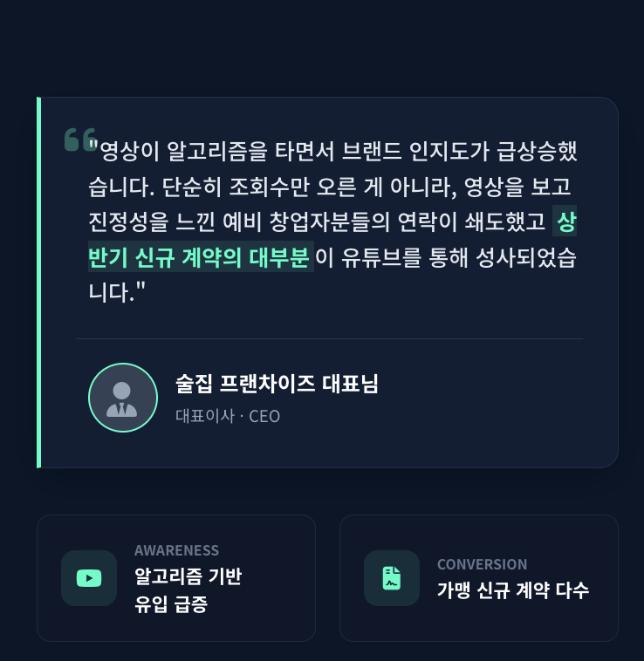Click the CEO avatar icon

click(123, 398)
